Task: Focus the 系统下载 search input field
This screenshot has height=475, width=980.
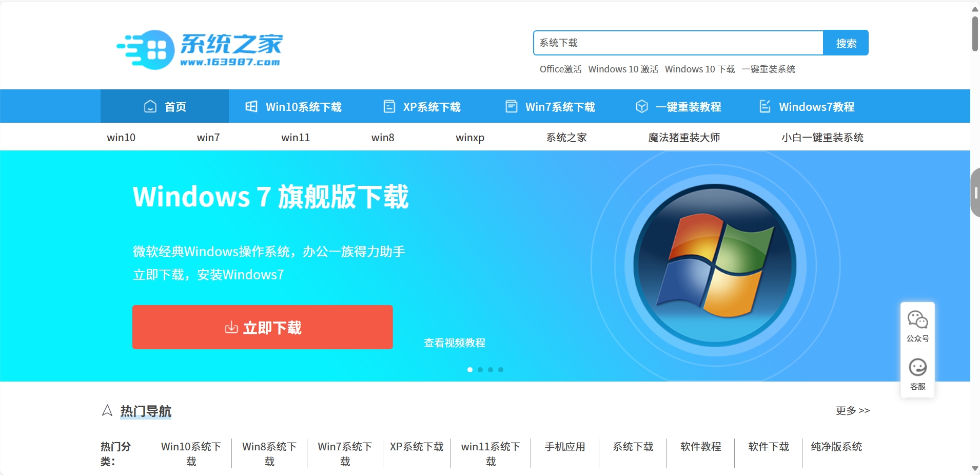Action: 678,43
